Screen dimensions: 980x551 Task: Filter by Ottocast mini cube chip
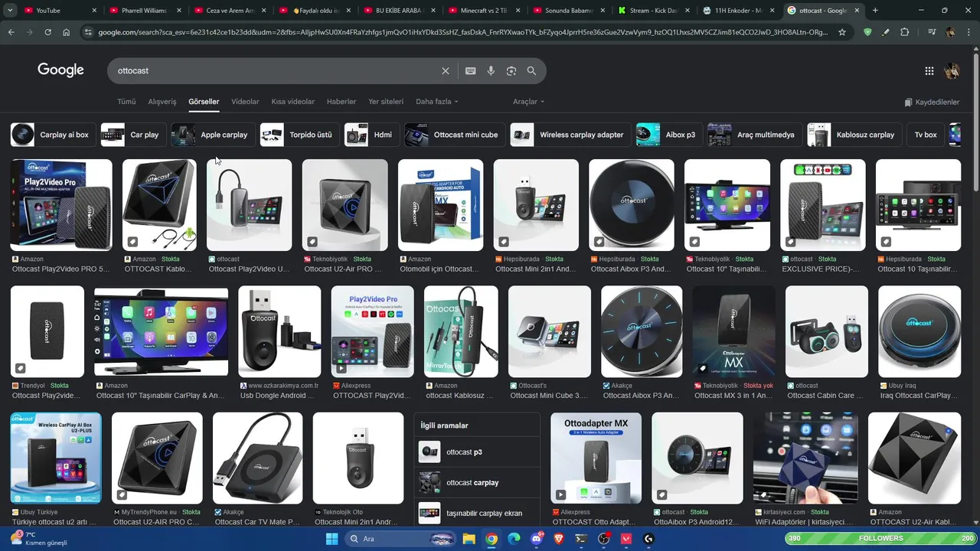pyautogui.click(x=454, y=135)
